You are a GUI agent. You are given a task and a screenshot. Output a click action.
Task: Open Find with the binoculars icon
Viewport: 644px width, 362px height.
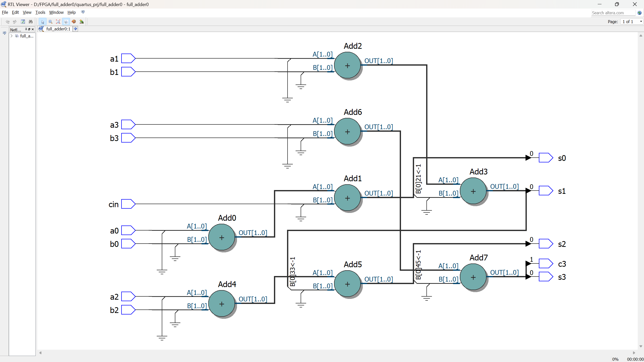[31, 22]
